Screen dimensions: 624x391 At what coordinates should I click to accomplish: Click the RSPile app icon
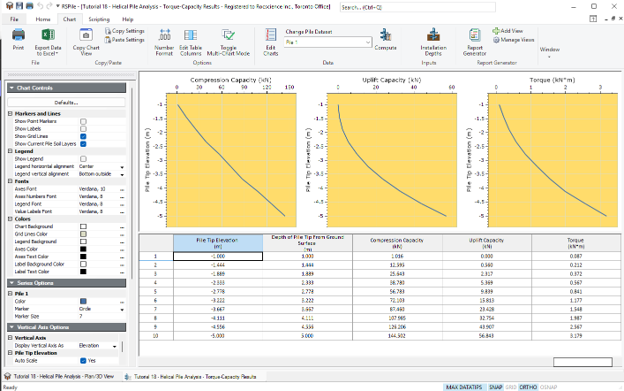9,6
